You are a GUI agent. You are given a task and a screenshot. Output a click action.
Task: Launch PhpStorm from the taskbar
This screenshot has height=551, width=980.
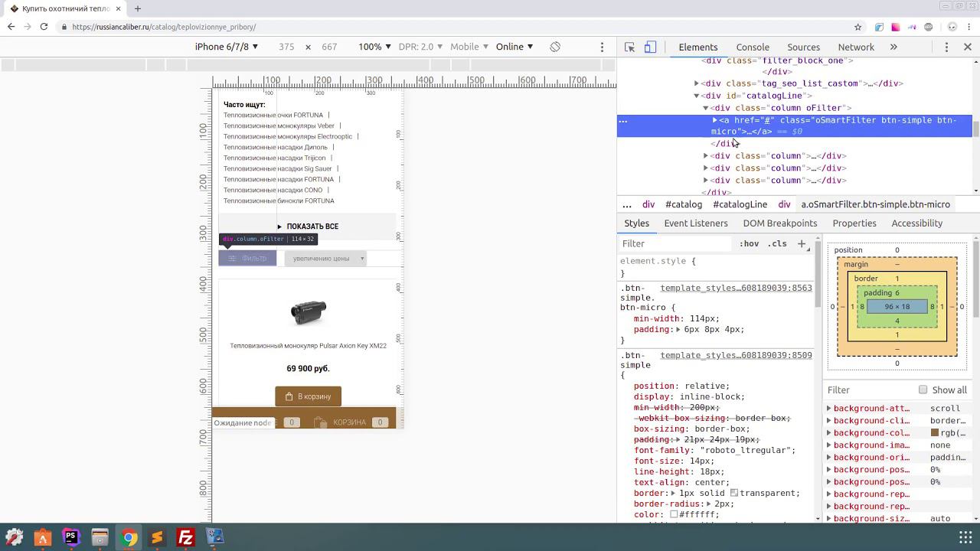click(71, 537)
